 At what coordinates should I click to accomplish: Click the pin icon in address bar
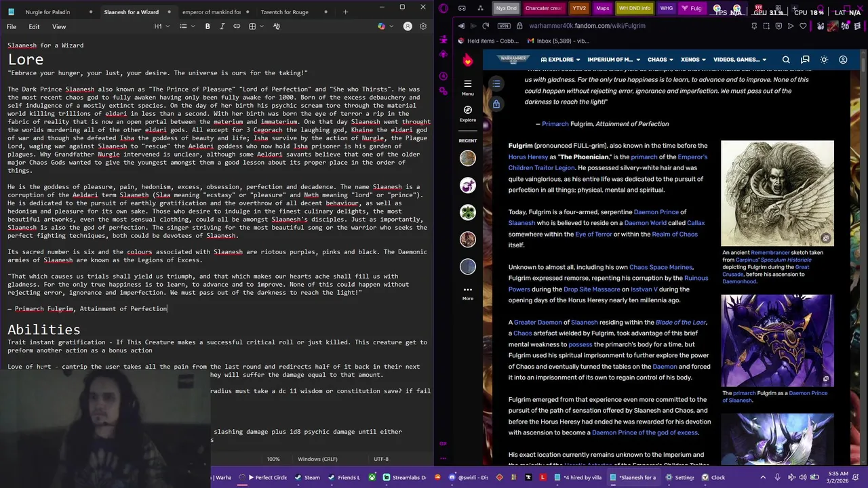[754, 26]
